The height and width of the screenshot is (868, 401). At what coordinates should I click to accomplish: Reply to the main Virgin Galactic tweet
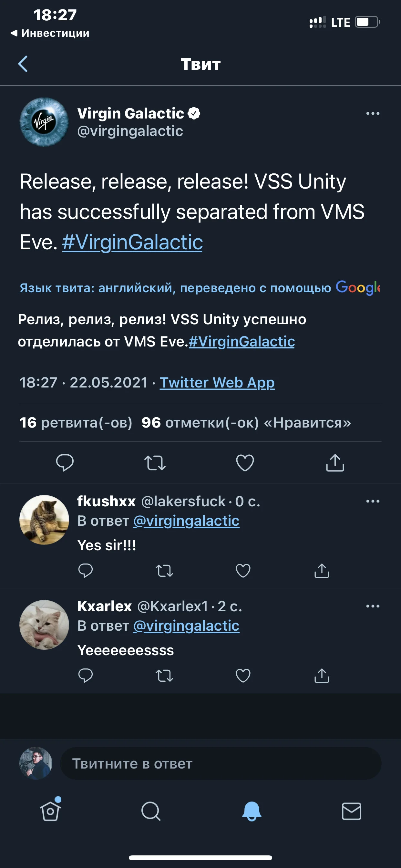[65, 462]
